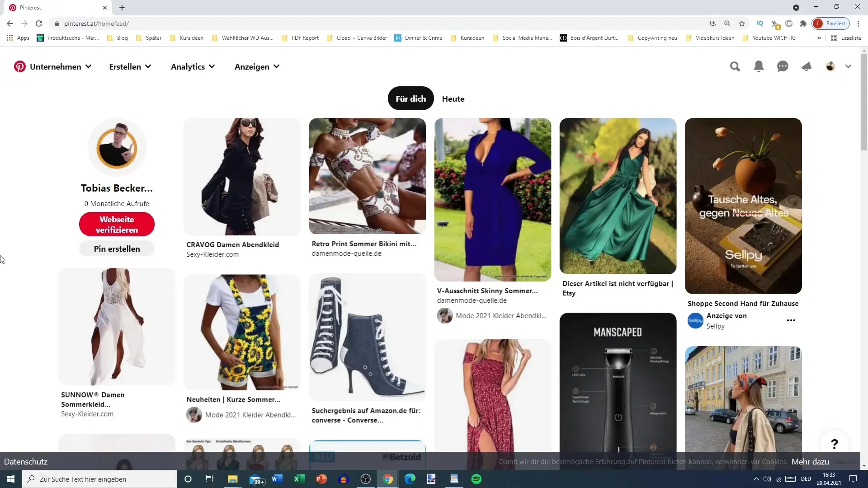The width and height of the screenshot is (868, 488).
Task: Click the IQ extension icon
Action: (x=760, y=23)
